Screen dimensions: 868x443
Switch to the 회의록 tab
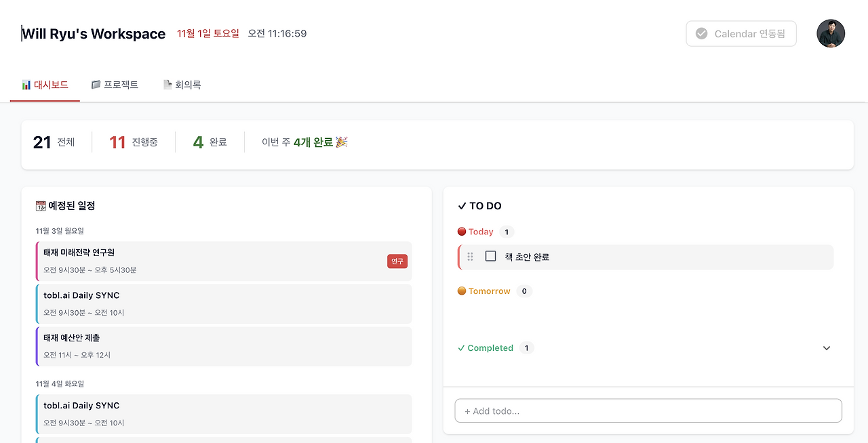182,84
